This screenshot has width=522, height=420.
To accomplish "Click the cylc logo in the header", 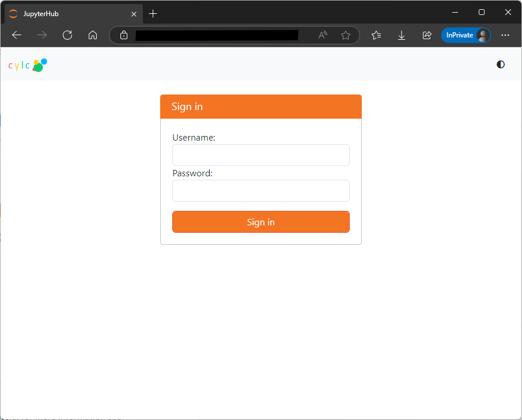I will (27, 65).
